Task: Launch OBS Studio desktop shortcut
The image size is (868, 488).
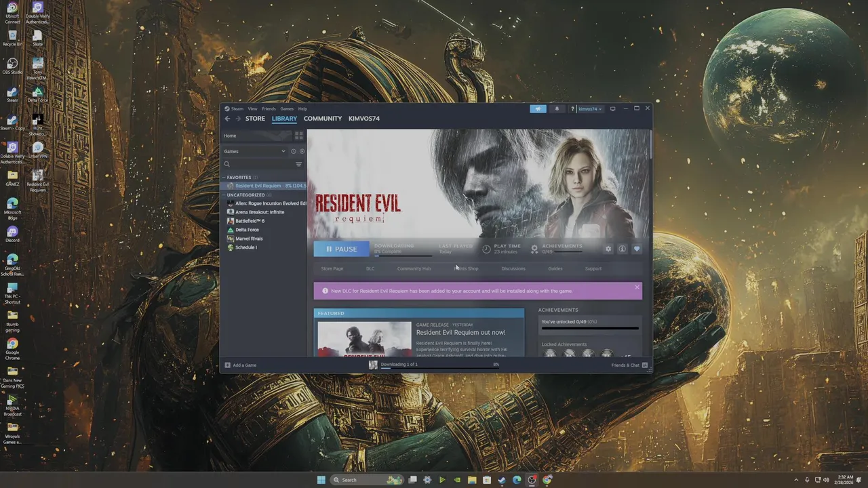Action: coord(12,66)
